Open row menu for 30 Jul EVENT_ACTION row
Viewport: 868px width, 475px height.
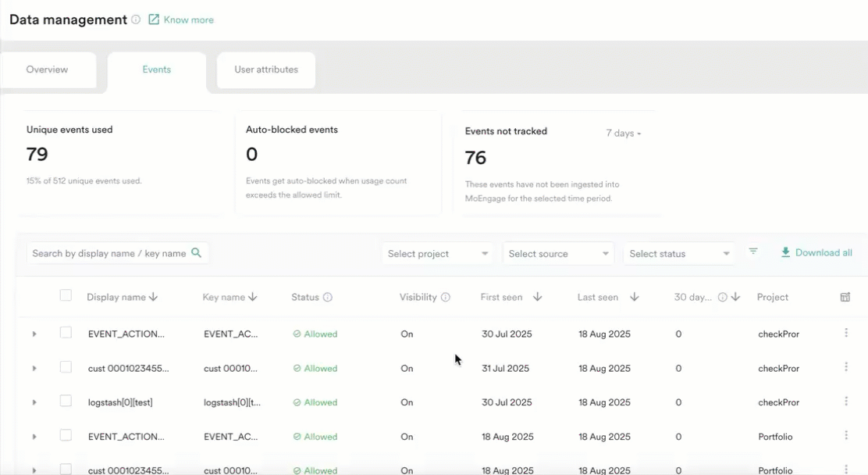click(846, 333)
